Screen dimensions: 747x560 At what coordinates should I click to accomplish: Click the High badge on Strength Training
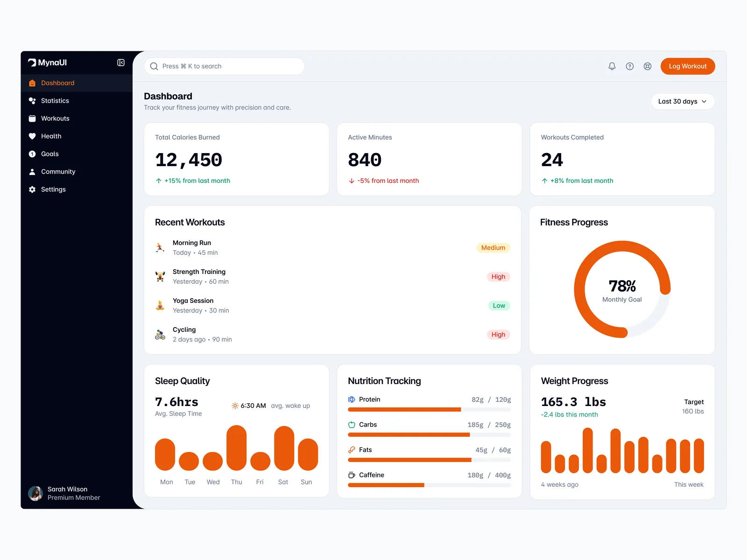(x=498, y=277)
